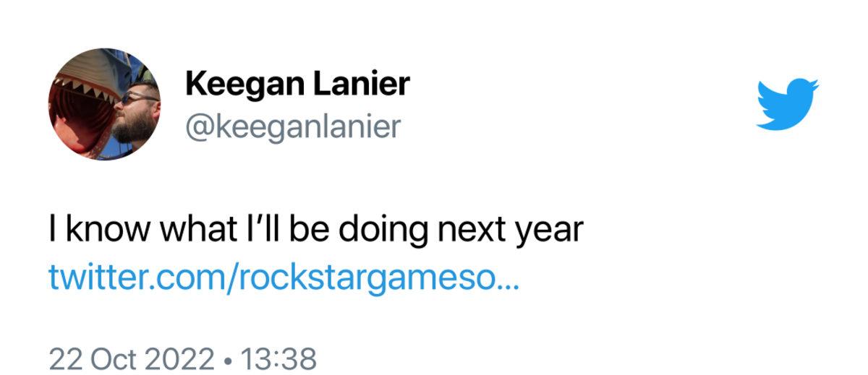The image size is (868, 375).
Task: Visit the @keeganlanier handle
Action: click(292, 127)
